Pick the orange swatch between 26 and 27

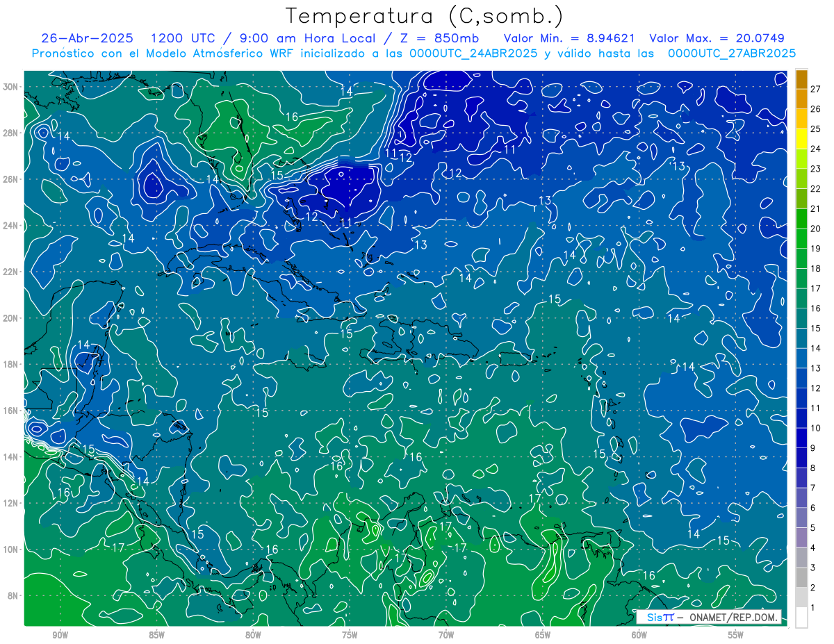(802, 99)
